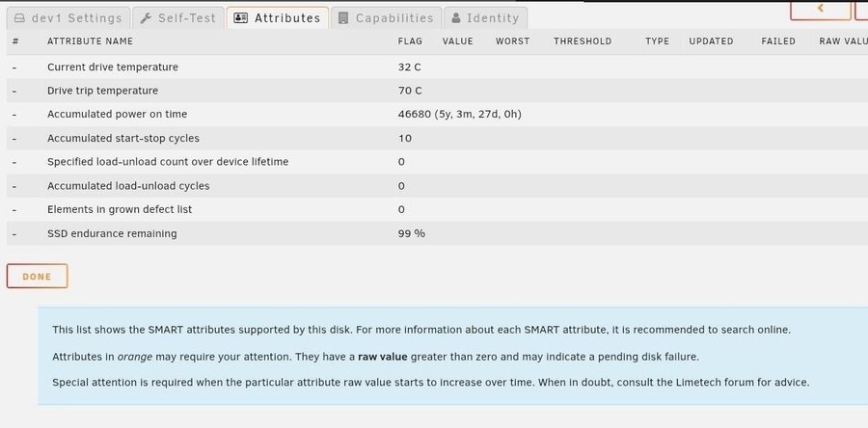
Task: Select the Current drive temperature row
Action: tap(437, 67)
